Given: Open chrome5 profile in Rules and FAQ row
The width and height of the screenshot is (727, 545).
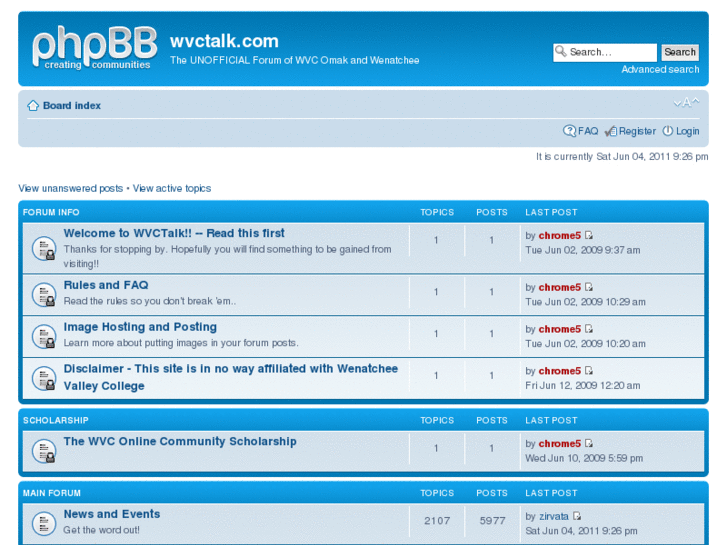Looking at the screenshot, I should [x=560, y=288].
